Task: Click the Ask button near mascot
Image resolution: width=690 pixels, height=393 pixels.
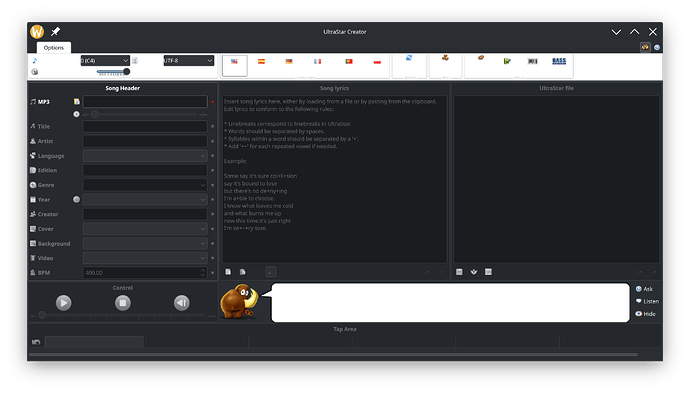Action: click(644, 289)
